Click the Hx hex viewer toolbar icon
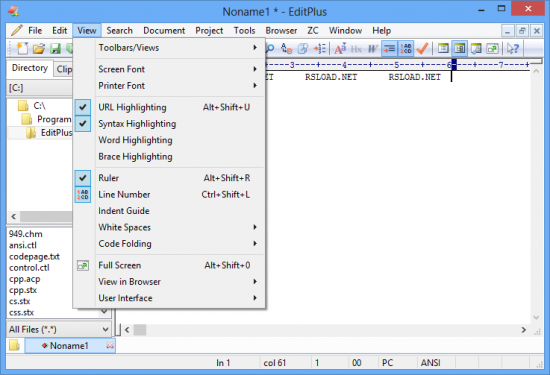Image resolution: width=550 pixels, height=375 pixels. click(x=356, y=48)
